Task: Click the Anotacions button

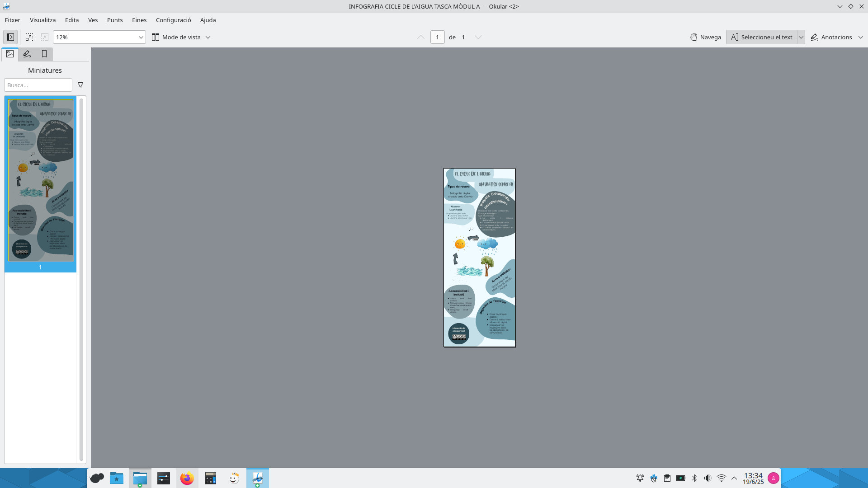Action: point(831,37)
